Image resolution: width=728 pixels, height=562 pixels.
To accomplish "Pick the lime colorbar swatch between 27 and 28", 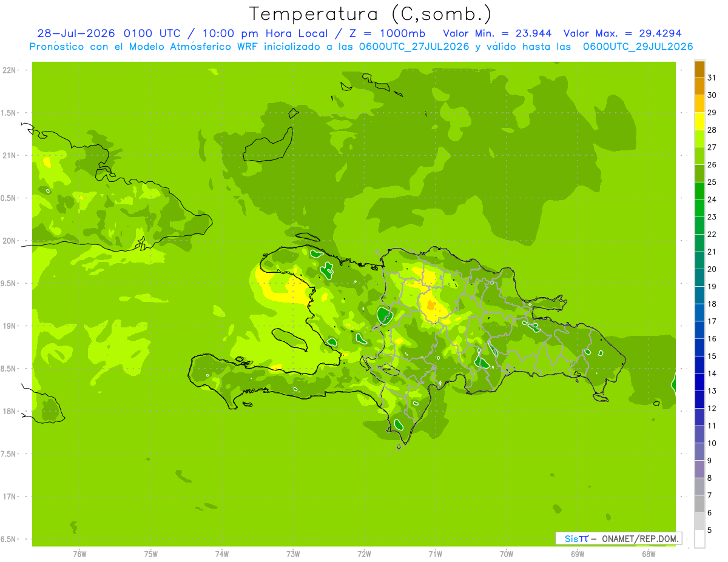I will [x=699, y=139].
